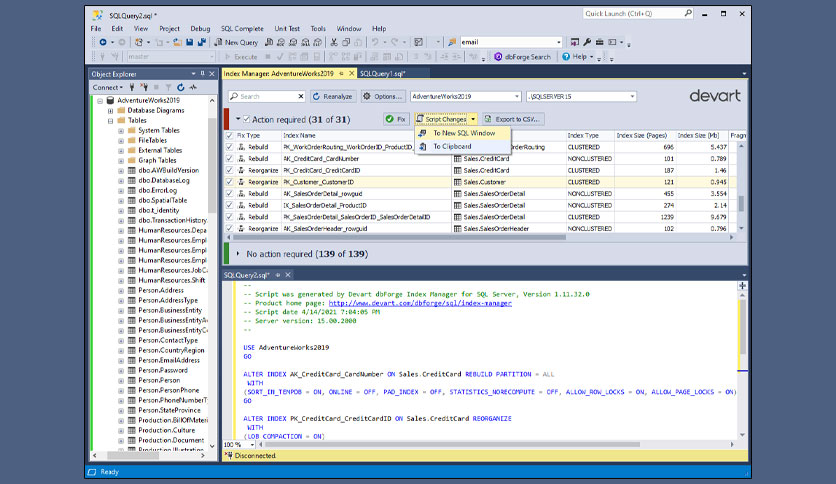Image resolution: width=836 pixels, height=484 pixels.
Task: Choose To New SQL Window menu entry
Action: [463, 133]
